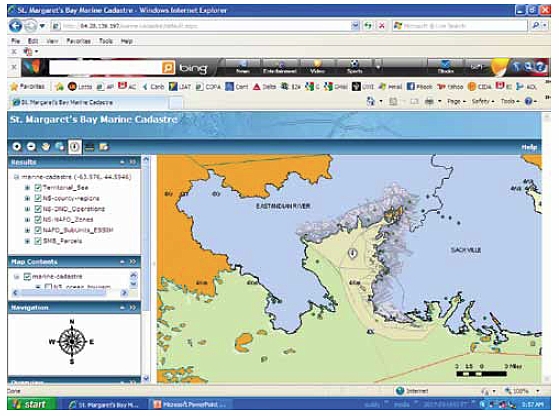The width and height of the screenshot is (559, 416).
Task: Click the Help link in map header
Action: [529, 147]
